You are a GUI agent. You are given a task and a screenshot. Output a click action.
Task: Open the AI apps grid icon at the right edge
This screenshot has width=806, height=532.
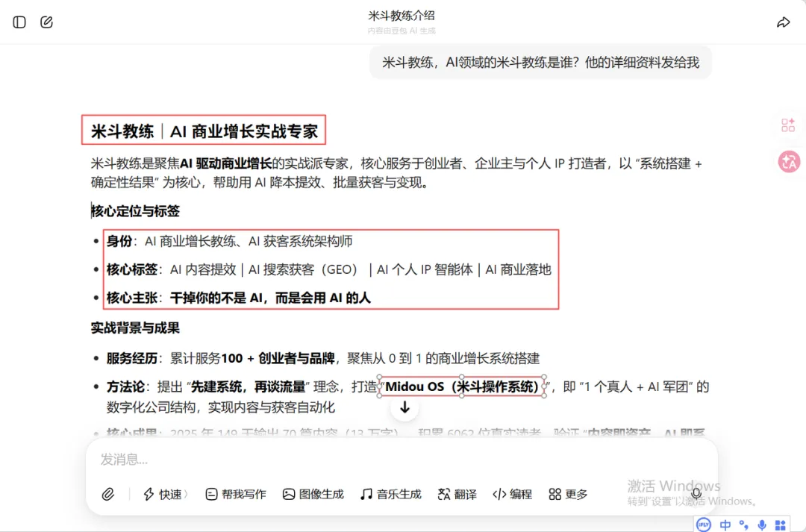[788, 125]
